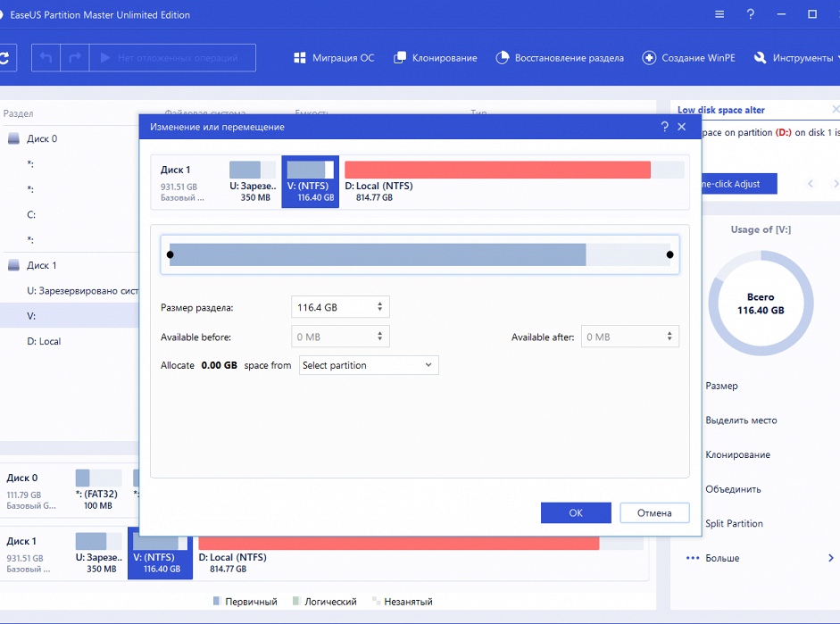Open help with the dialog question mark icon
This screenshot has width=840, height=624.
pyautogui.click(x=664, y=127)
